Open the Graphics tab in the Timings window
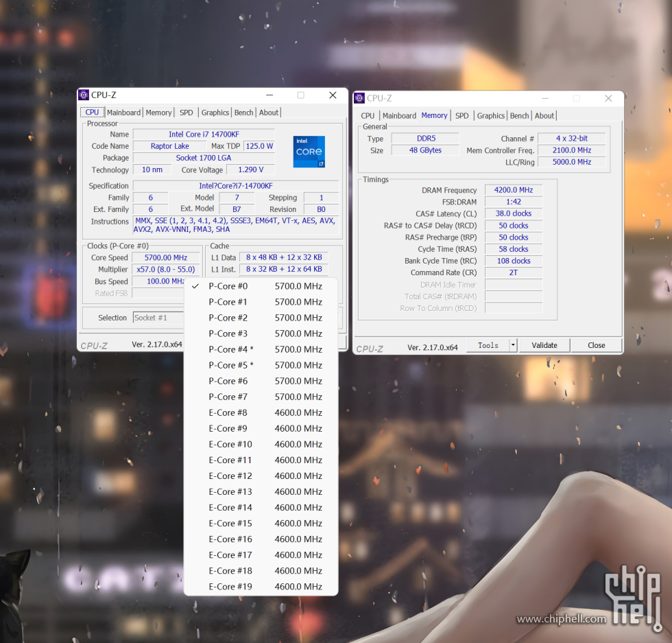This screenshot has height=643, width=672. pyautogui.click(x=490, y=116)
